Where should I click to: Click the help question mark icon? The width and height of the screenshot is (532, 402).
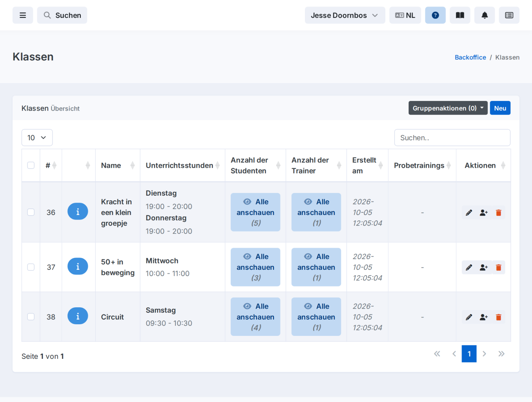(435, 15)
